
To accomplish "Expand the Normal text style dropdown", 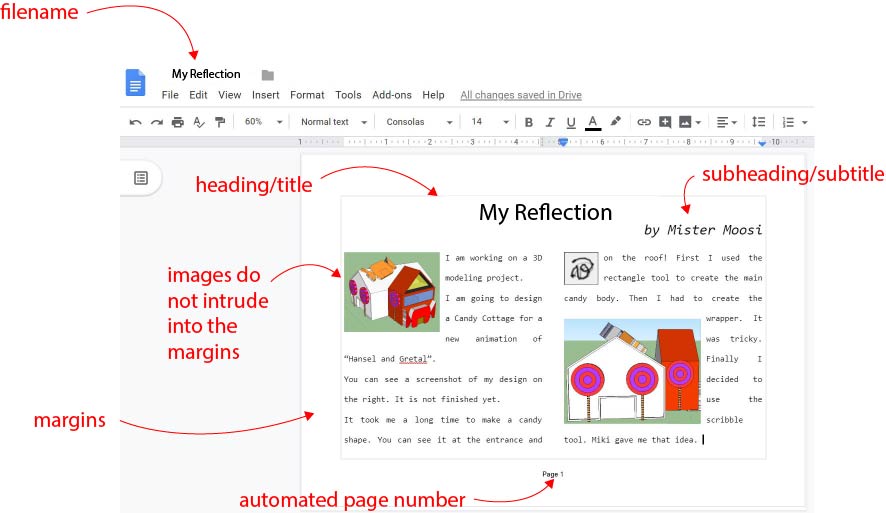I will pyautogui.click(x=333, y=122).
